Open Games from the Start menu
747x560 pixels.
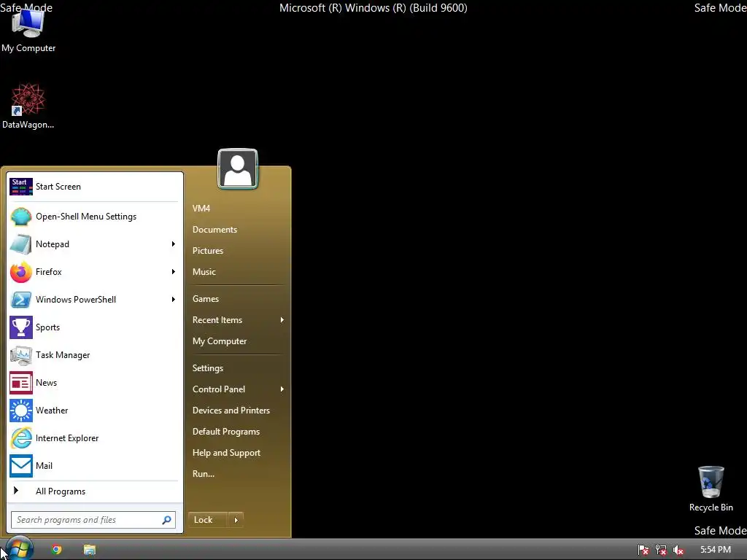tap(205, 299)
